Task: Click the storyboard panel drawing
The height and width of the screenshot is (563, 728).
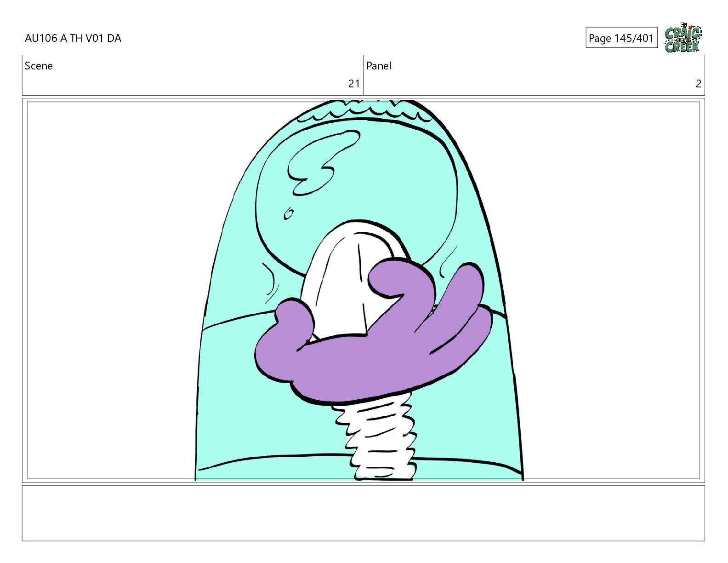Action: [x=364, y=290]
